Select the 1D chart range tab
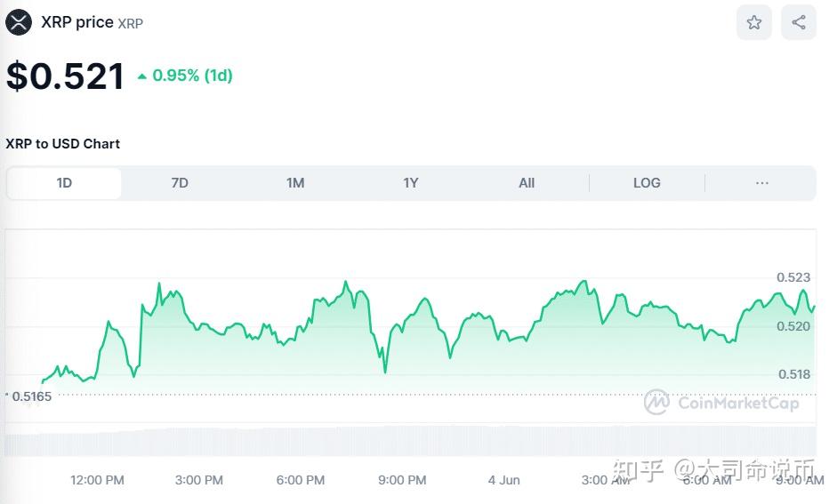Image resolution: width=837 pixels, height=504 pixels. point(64,183)
